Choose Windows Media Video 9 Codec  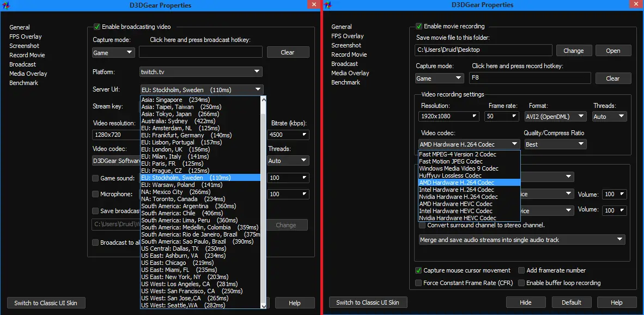tap(469, 168)
